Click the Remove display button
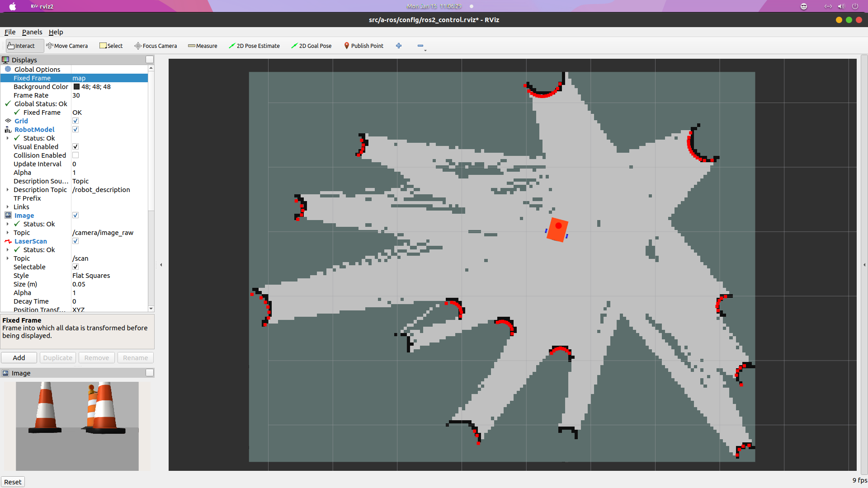The height and width of the screenshot is (488, 868). [x=96, y=357]
